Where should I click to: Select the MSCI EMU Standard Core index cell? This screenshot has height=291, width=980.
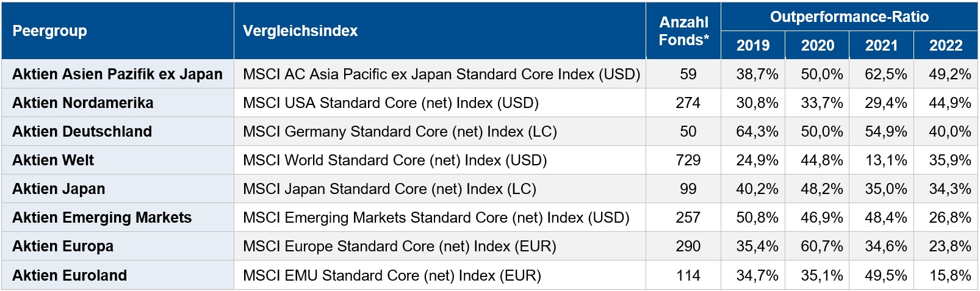(x=392, y=276)
